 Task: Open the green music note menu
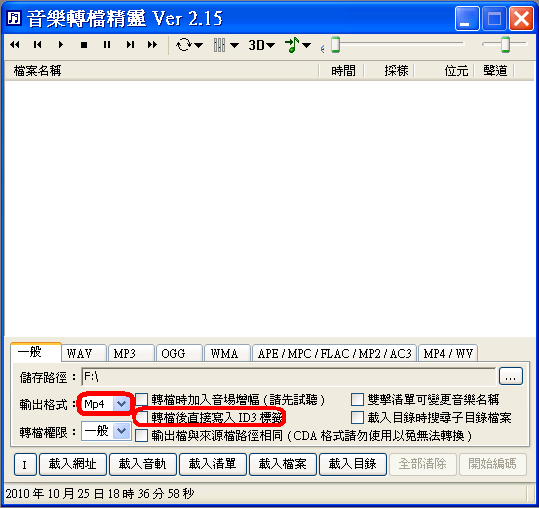pyautogui.click(x=298, y=45)
